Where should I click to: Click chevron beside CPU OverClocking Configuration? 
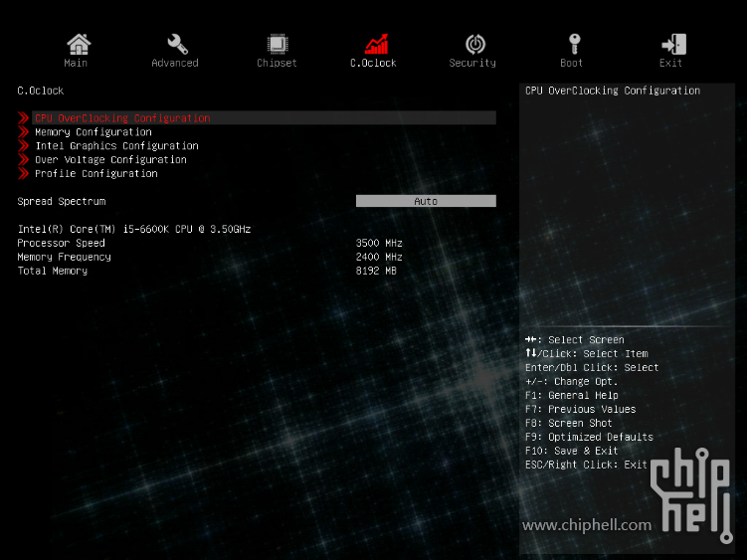23,117
